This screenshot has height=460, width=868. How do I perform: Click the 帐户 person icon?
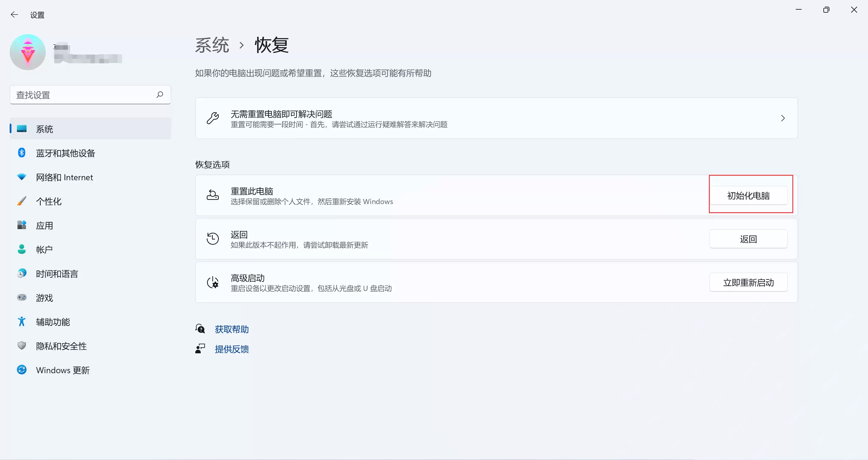(22, 249)
